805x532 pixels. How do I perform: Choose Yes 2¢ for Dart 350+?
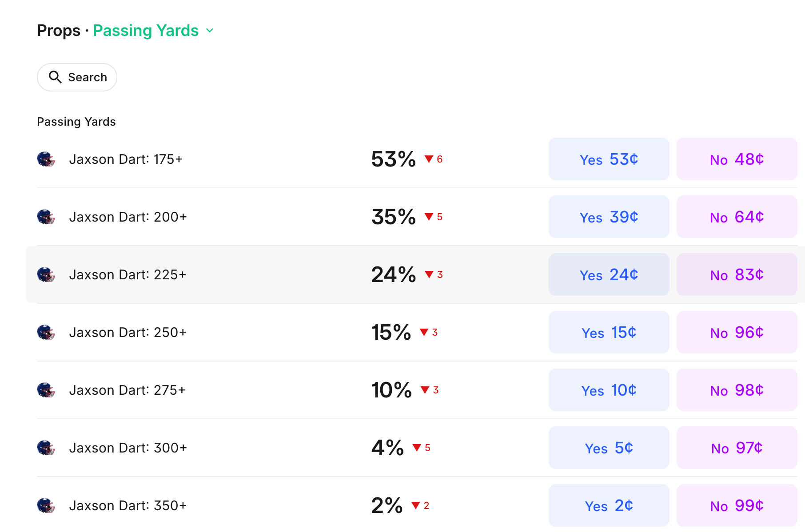[x=609, y=505]
